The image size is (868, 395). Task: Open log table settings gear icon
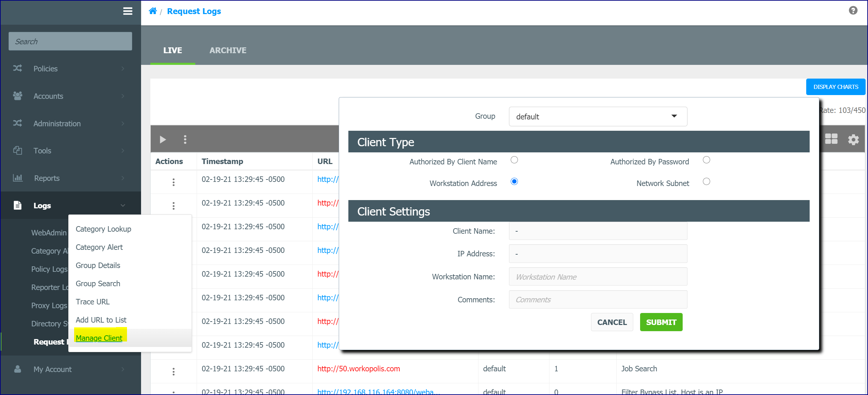pos(854,139)
